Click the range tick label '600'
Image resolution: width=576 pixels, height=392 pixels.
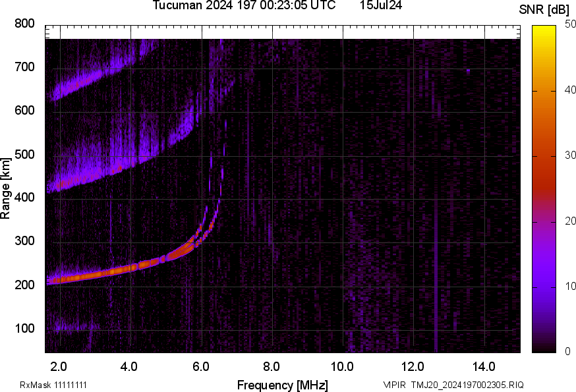(24, 111)
